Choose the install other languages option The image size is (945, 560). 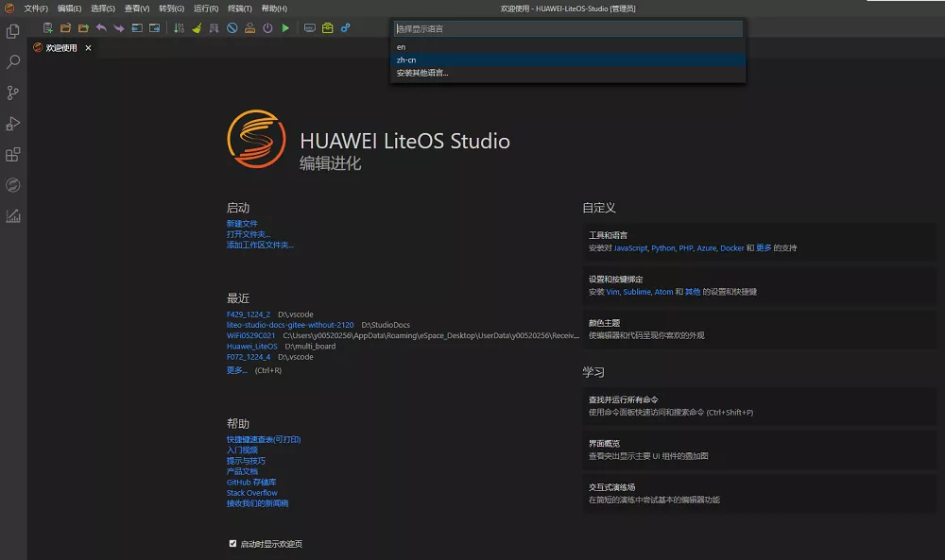(x=568, y=73)
